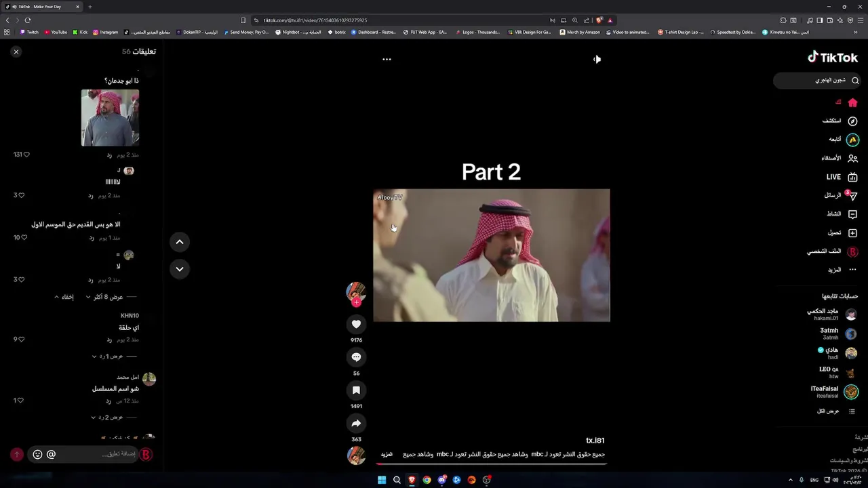Expand 'عرض 2 رد' under امل محمد's comment

pyautogui.click(x=108, y=418)
